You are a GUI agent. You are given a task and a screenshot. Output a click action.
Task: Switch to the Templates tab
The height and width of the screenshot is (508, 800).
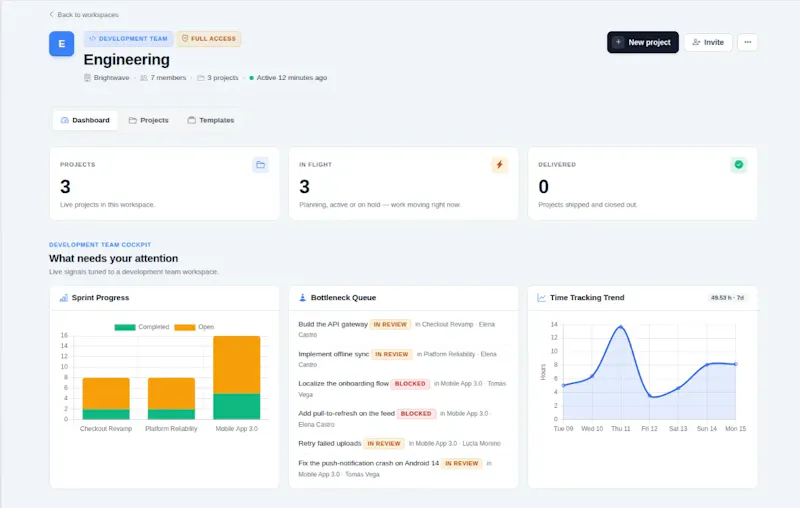(211, 120)
